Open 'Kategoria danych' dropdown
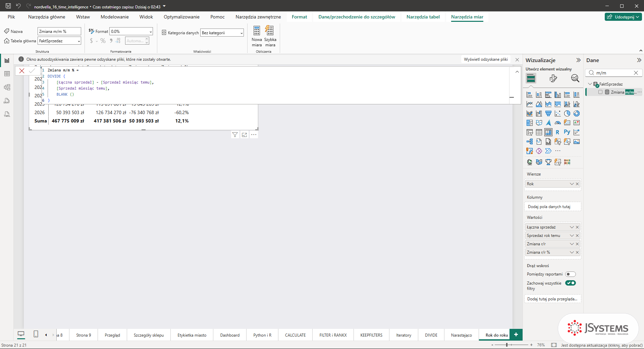The image size is (644, 349). coord(222,33)
